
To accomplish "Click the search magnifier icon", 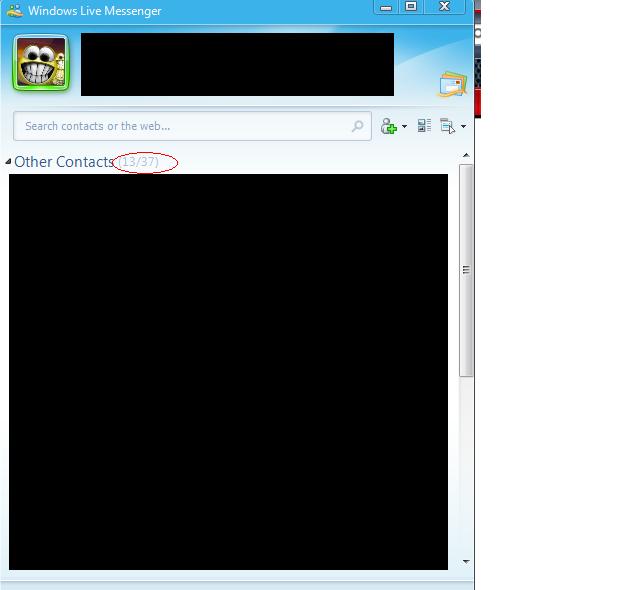I will (358, 126).
